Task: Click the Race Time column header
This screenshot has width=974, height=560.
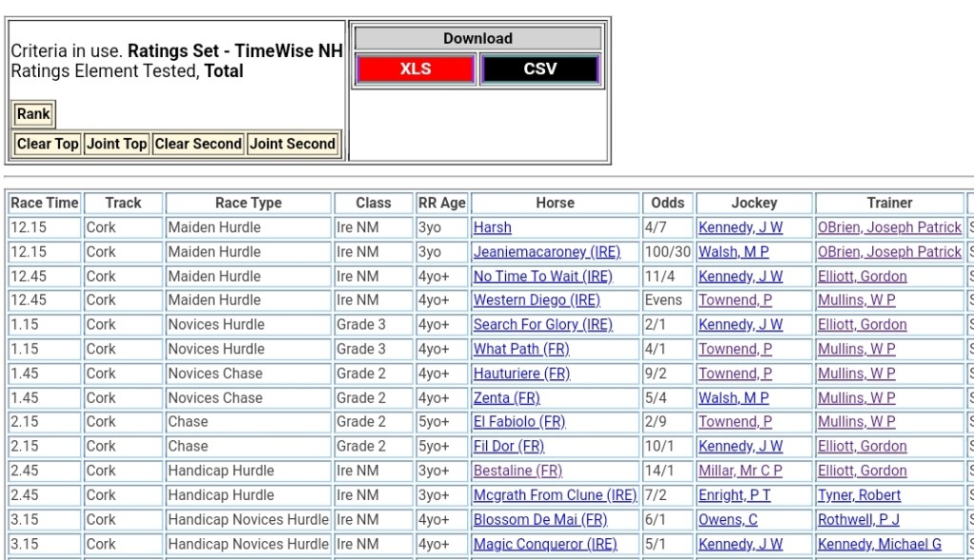Action: [44, 203]
